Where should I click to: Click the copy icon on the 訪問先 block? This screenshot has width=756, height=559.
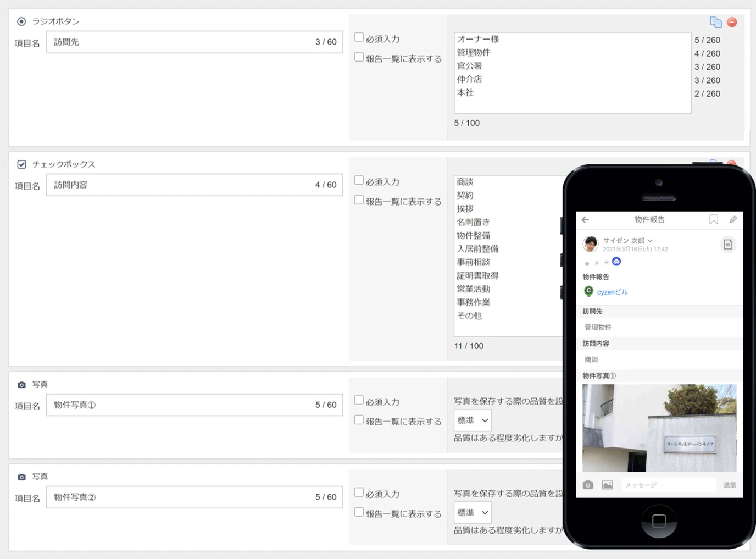click(715, 22)
